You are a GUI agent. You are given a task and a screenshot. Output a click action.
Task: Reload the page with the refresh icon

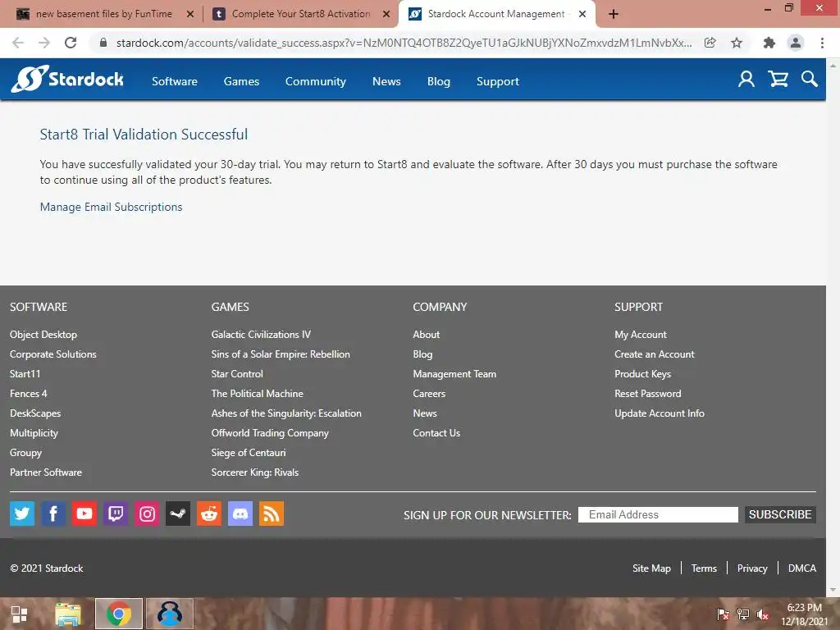[71, 43]
